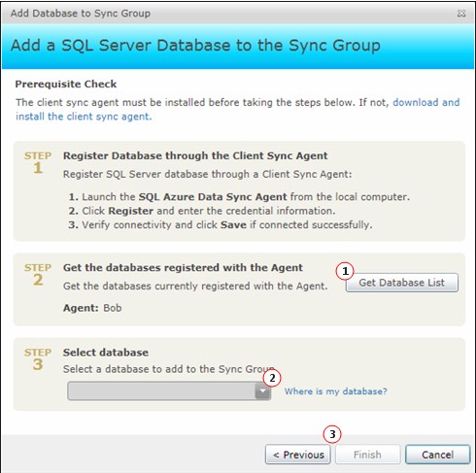Click the Finish button

[x=367, y=455]
